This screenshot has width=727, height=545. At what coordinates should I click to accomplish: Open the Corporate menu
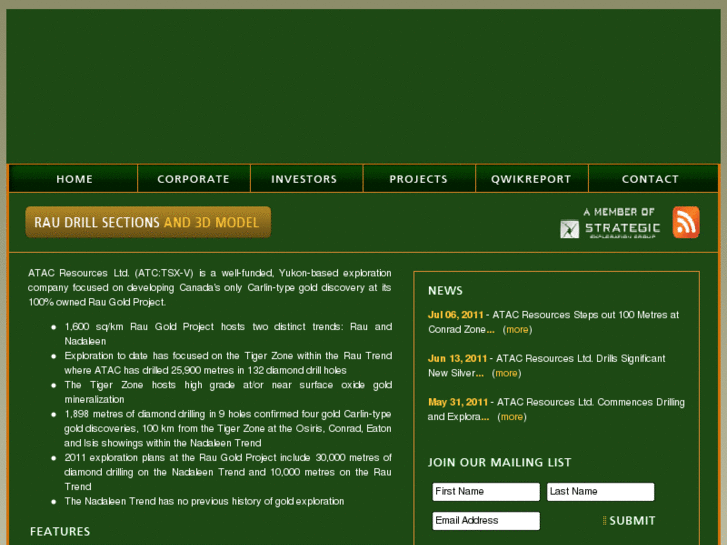click(x=193, y=179)
